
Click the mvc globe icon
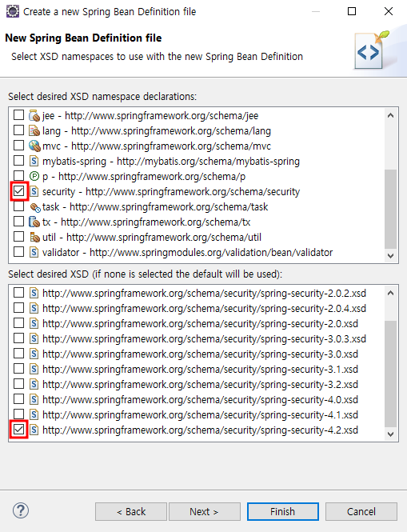click(34, 146)
